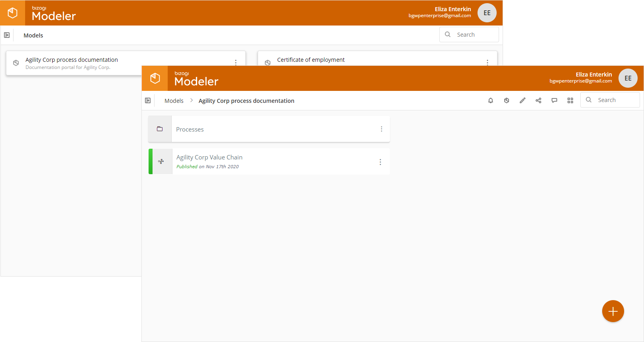Click Models heading in back window
This screenshot has width=644, height=342.
click(x=33, y=35)
